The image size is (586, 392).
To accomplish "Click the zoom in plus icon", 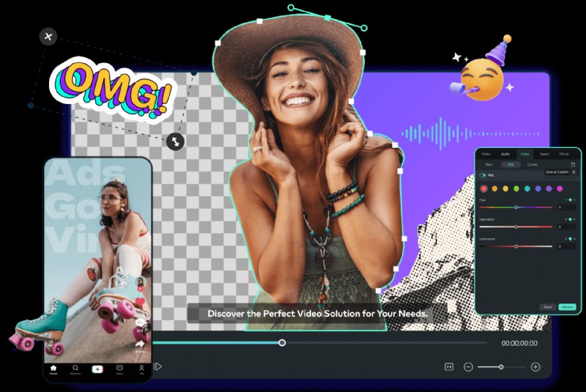I will [535, 367].
